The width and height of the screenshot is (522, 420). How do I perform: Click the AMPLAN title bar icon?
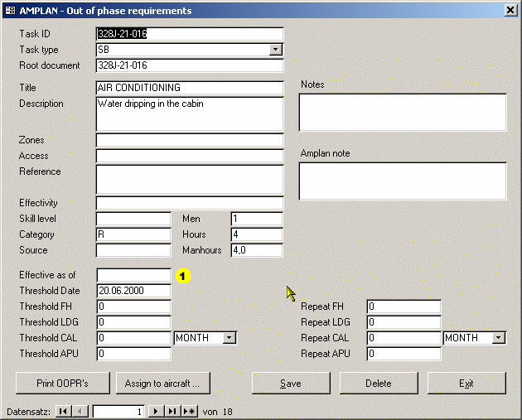(x=10, y=11)
